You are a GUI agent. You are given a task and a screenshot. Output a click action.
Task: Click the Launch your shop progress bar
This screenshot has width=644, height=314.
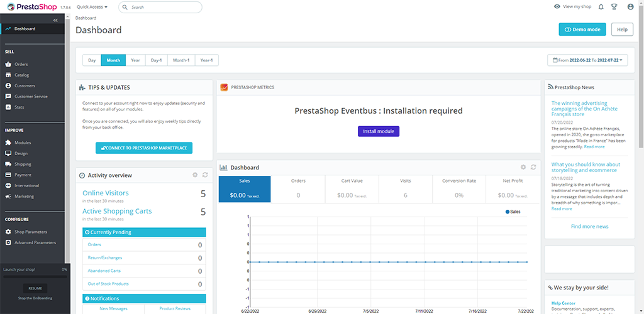35,277
